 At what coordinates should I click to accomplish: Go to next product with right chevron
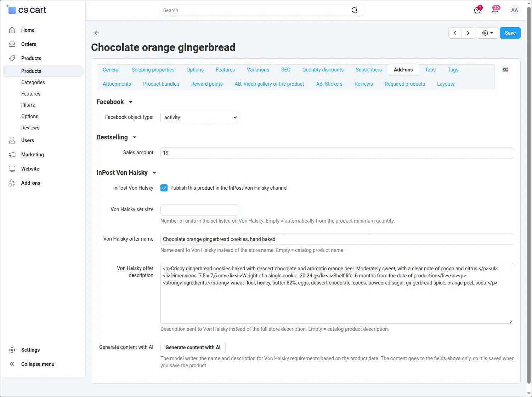coord(468,33)
